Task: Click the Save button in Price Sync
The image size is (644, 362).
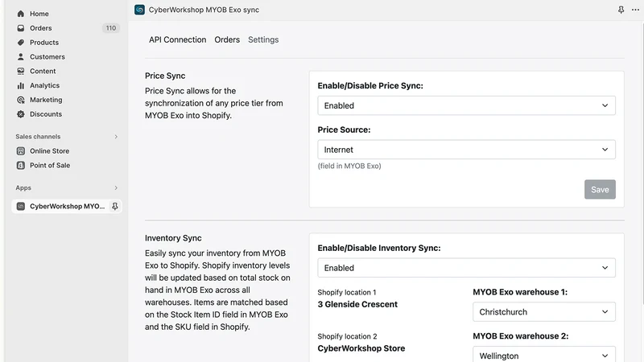Action: [x=600, y=189]
